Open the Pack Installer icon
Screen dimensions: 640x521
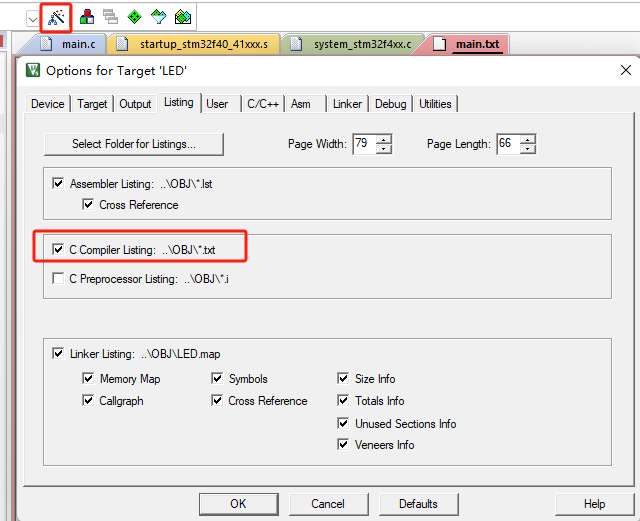tap(182, 16)
